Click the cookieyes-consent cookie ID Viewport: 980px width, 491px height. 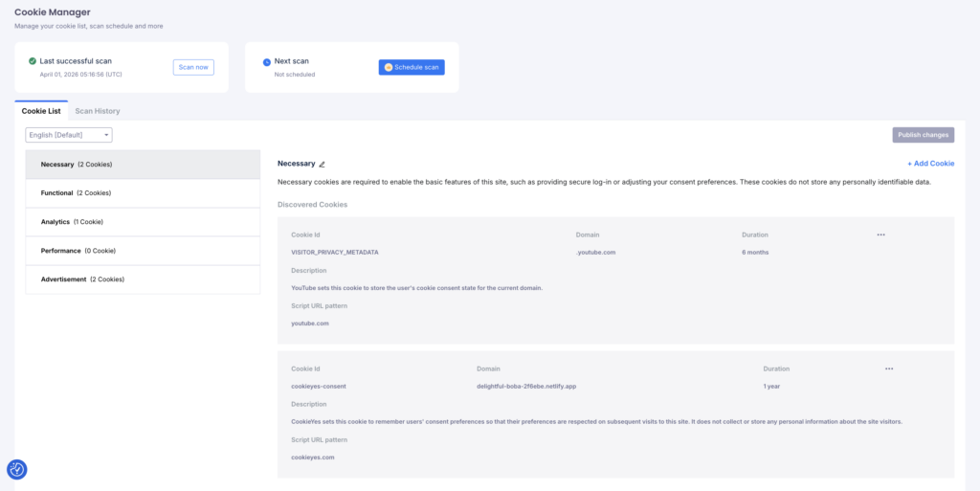coord(319,387)
